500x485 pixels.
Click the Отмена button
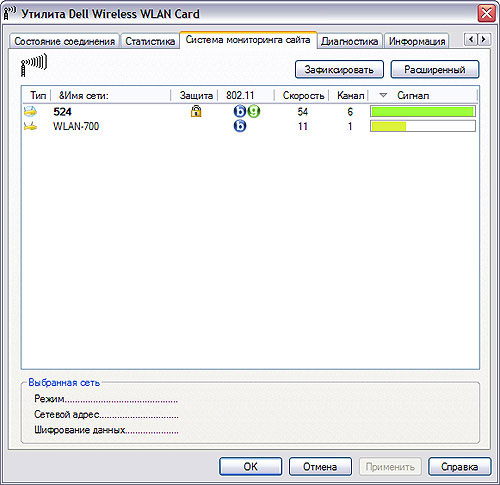[320, 466]
